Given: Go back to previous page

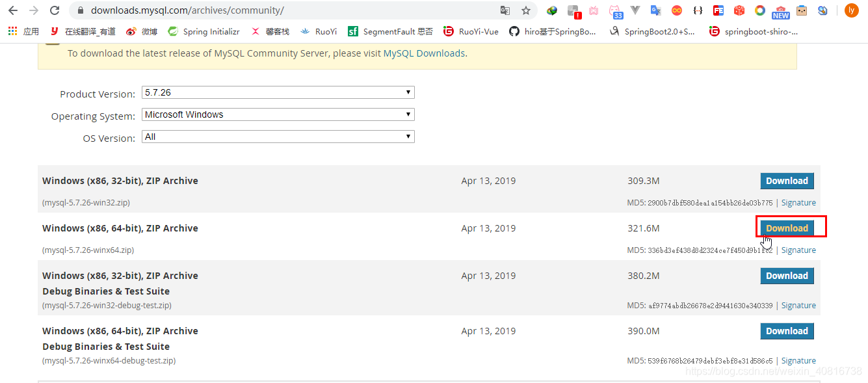Looking at the screenshot, I should click(13, 10).
